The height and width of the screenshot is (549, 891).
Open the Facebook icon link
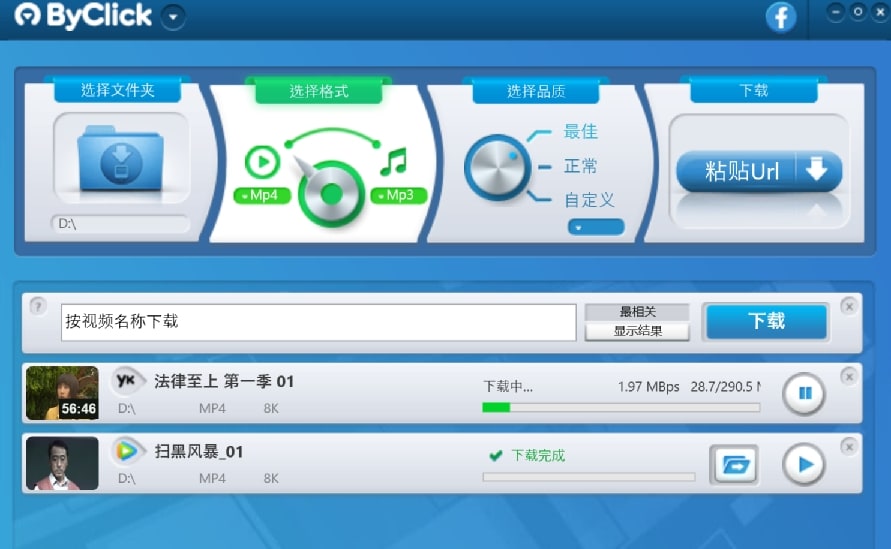(780, 17)
